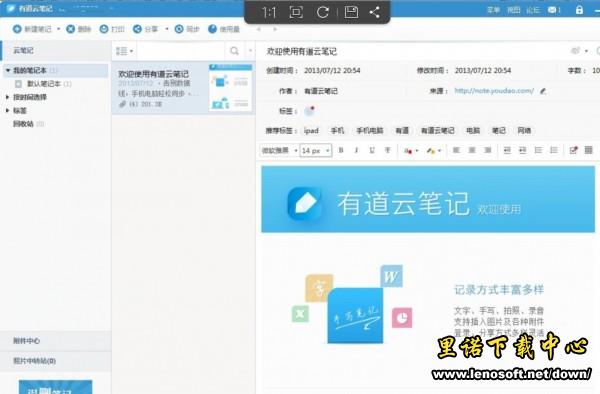Click the add tag icon next to 标签
The height and width of the screenshot is (394, 600).
(x=309, y=111)
